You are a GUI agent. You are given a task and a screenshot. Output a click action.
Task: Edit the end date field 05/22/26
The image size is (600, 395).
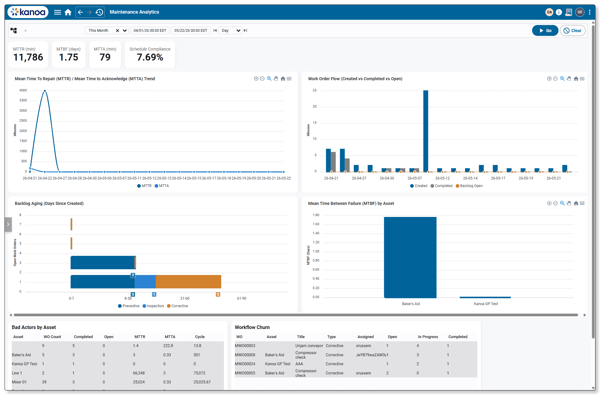click(x=191, y=31)
